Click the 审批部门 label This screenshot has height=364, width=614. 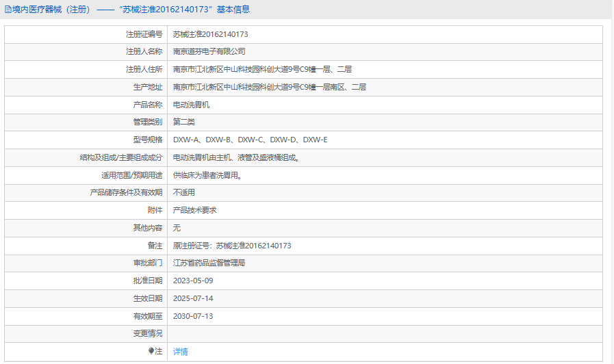(148, 263)
